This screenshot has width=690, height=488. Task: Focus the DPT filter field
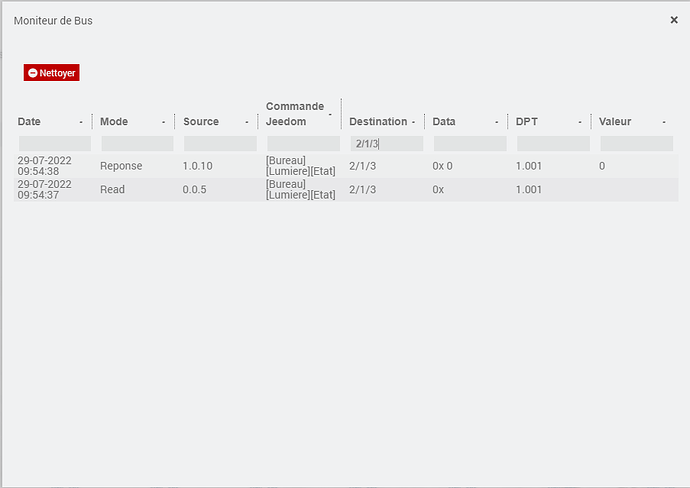pyautogui.click(x=553, y=144)
